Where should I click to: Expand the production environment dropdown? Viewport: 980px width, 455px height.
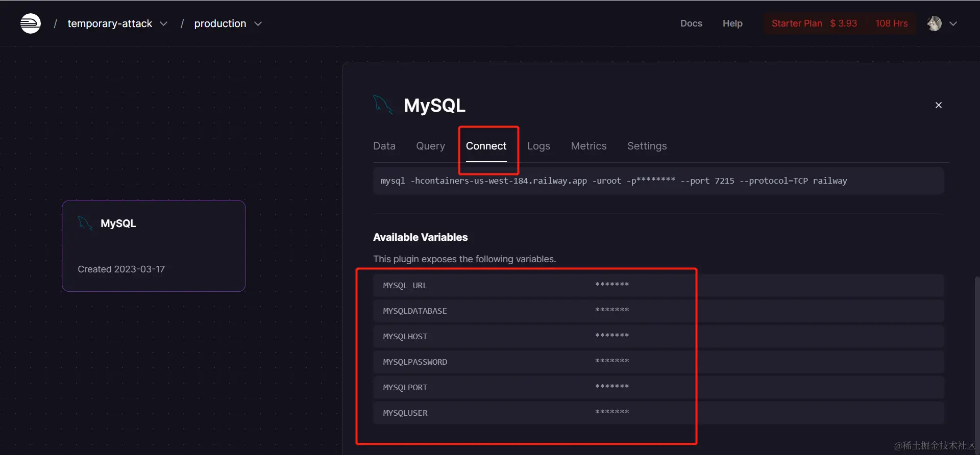tap(258, 24)
